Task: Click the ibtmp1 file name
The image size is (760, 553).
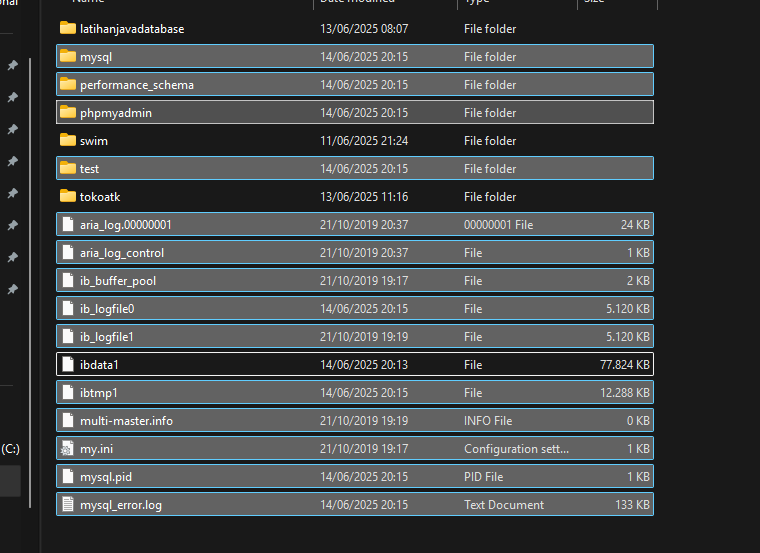Action: [x=98, y=393]
